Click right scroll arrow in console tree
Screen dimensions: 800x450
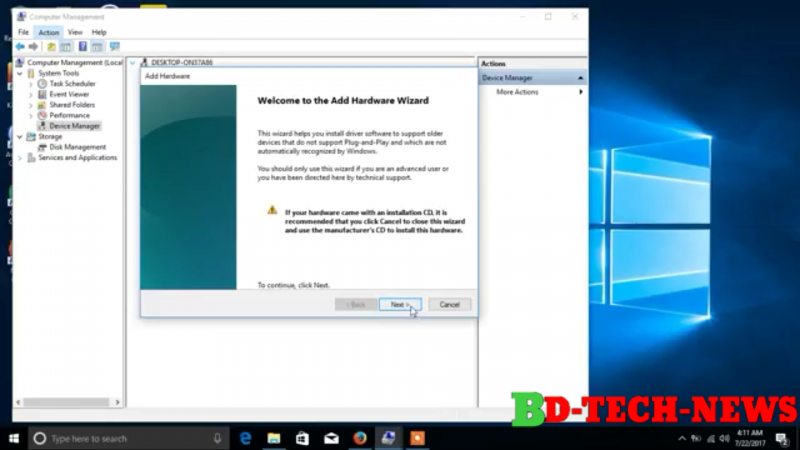[x=117, y=402]
